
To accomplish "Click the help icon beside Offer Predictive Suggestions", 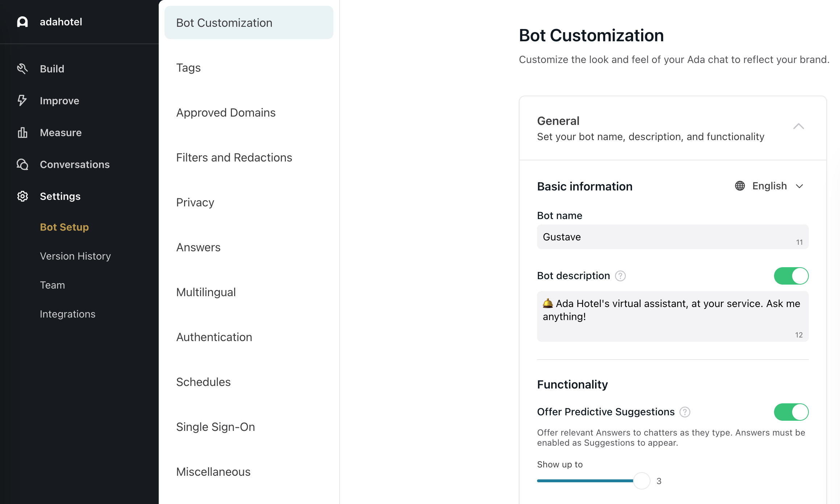I will tap(685, 412).
